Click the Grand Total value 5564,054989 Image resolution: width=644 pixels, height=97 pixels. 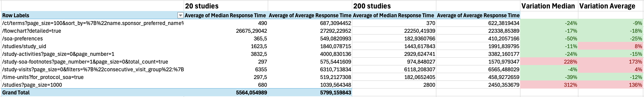click(x=251, y=93)
